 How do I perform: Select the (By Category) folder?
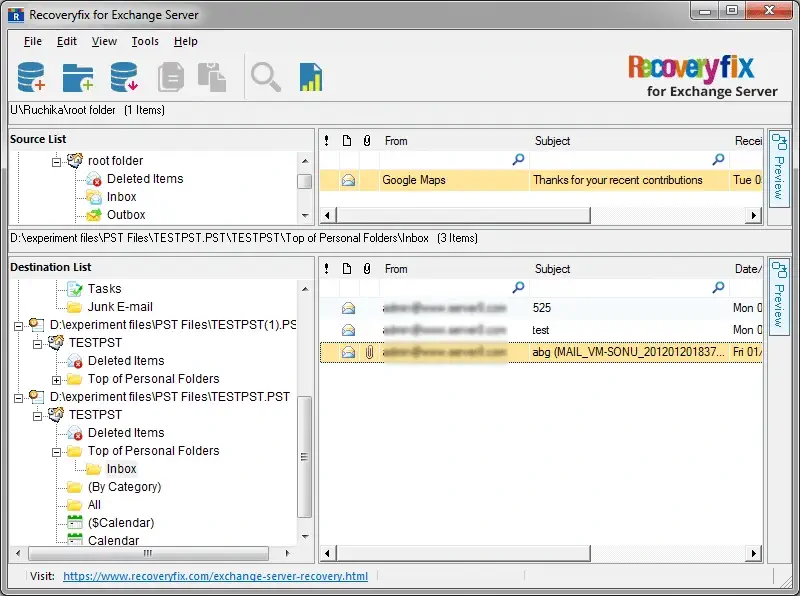[x=124, y=487]
